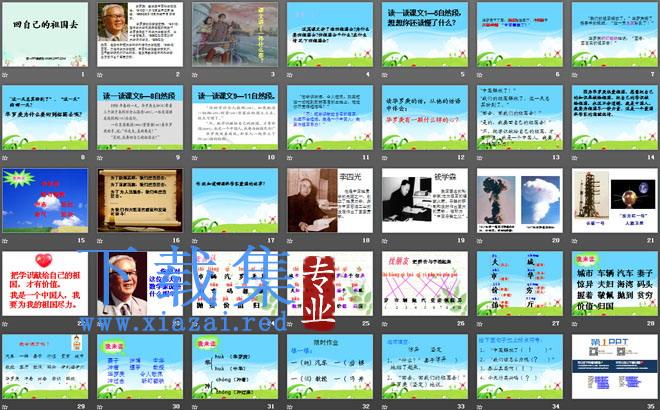The width and height of the screenshot is (660, 410).
Task: Select slide 9 titled 读一读课文6—8自然段
Action: pos(140,117)
